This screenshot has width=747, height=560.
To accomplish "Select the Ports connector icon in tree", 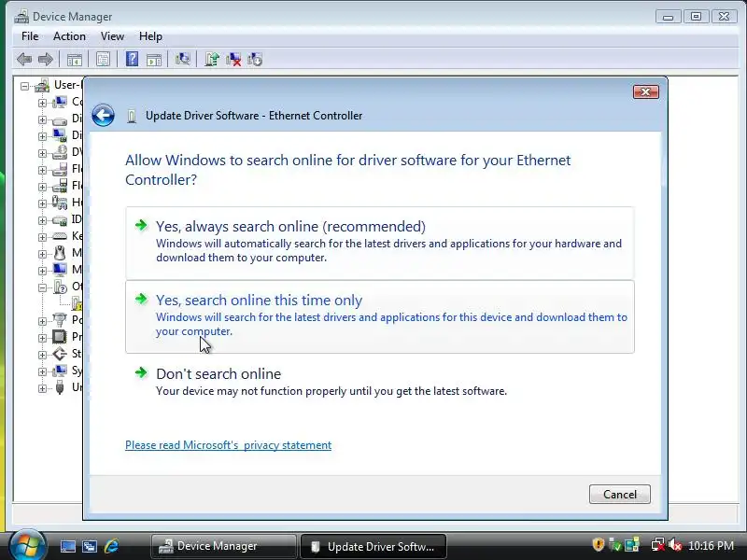I will (x=60, y=319).
